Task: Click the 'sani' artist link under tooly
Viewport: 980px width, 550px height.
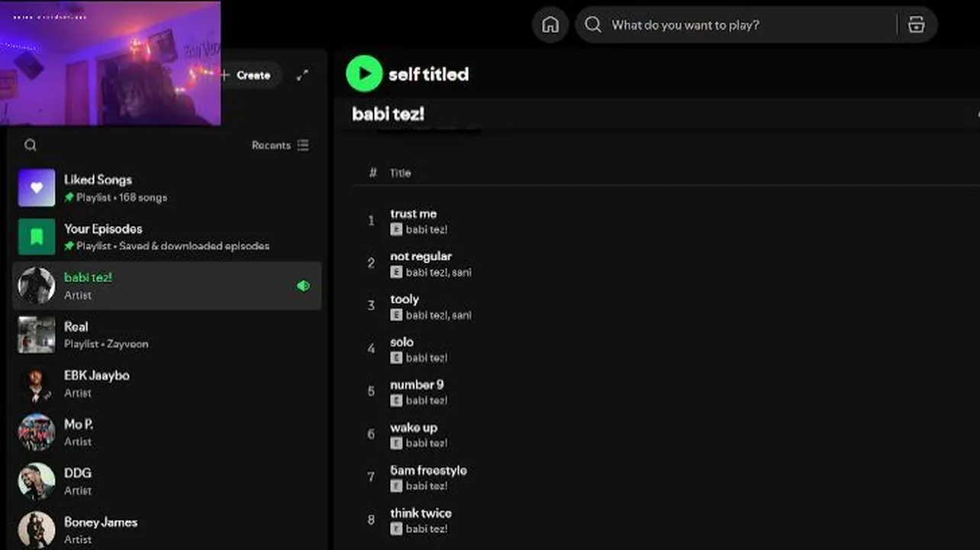Action: click(461, 315)
